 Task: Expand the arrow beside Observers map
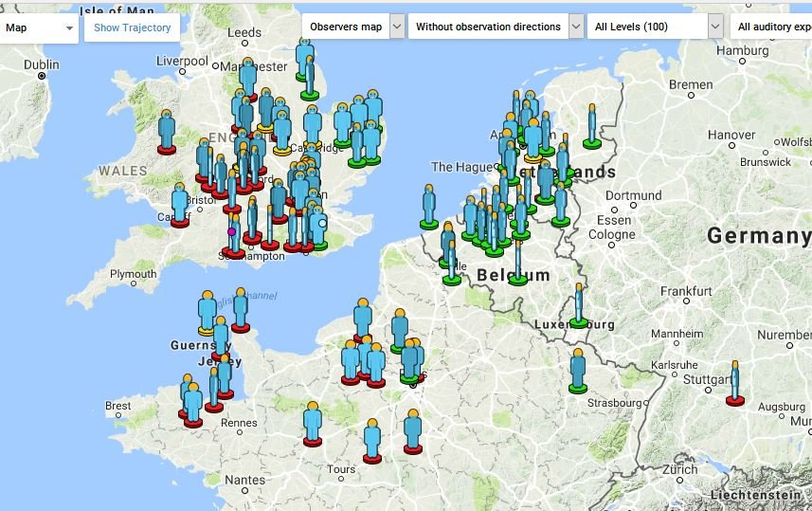[397, 27]
